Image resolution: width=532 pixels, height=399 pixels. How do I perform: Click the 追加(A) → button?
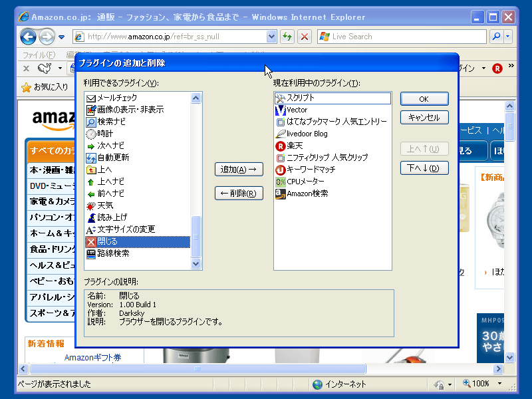(x=239, y=170)
